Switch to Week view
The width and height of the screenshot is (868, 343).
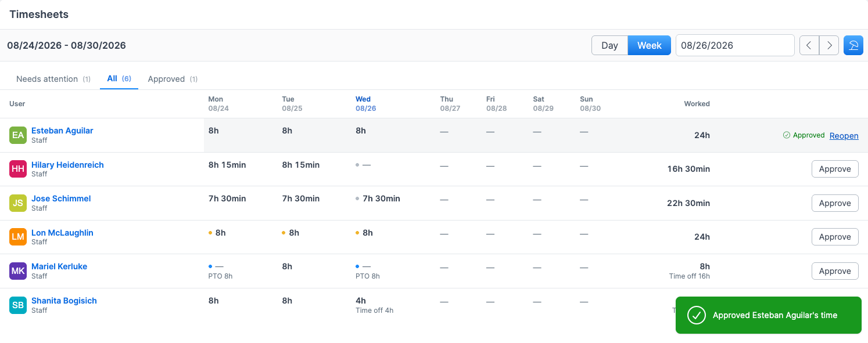coord(650,45)
